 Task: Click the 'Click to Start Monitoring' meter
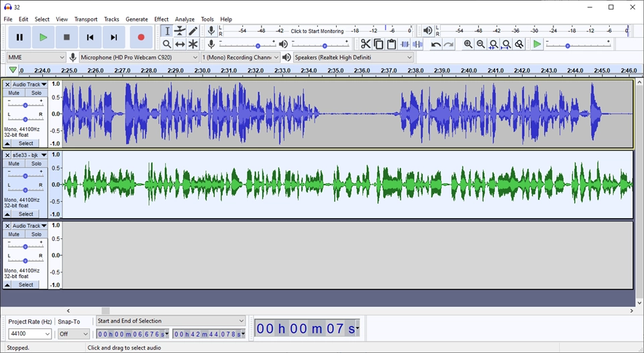(317, 31)
